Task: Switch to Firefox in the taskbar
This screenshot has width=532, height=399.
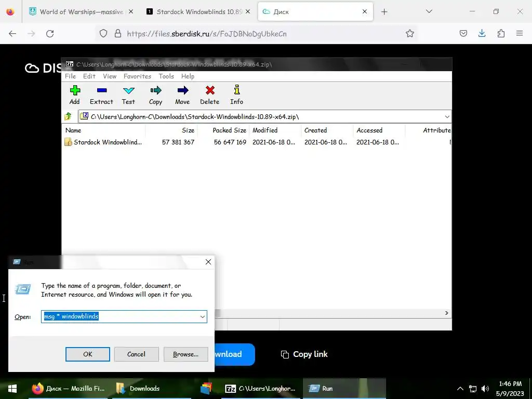Action: (x=68, y=389)
